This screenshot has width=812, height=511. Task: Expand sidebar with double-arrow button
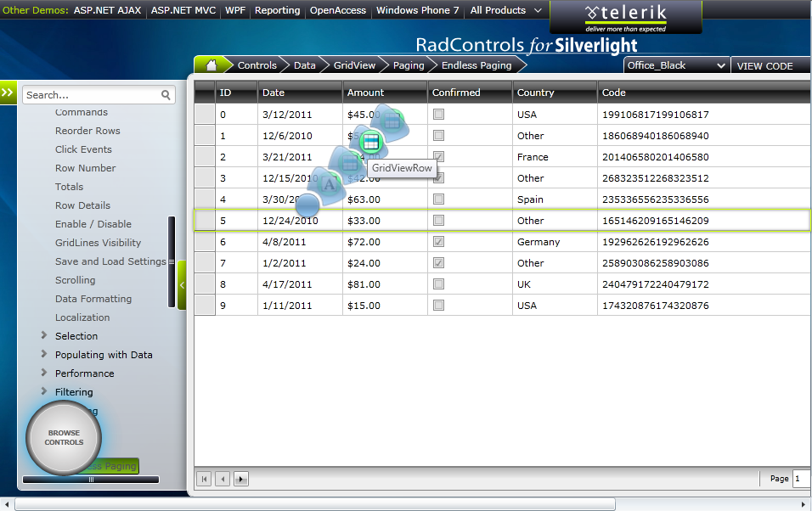[8, 93]
